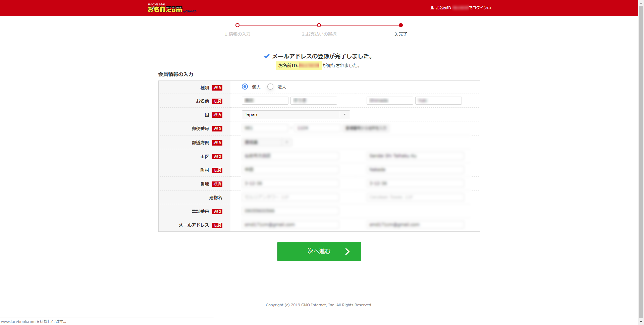This screenshot has width=644, height=325.
Task: Click the fourth お名前 romaji field
Action: click(438, 101)
